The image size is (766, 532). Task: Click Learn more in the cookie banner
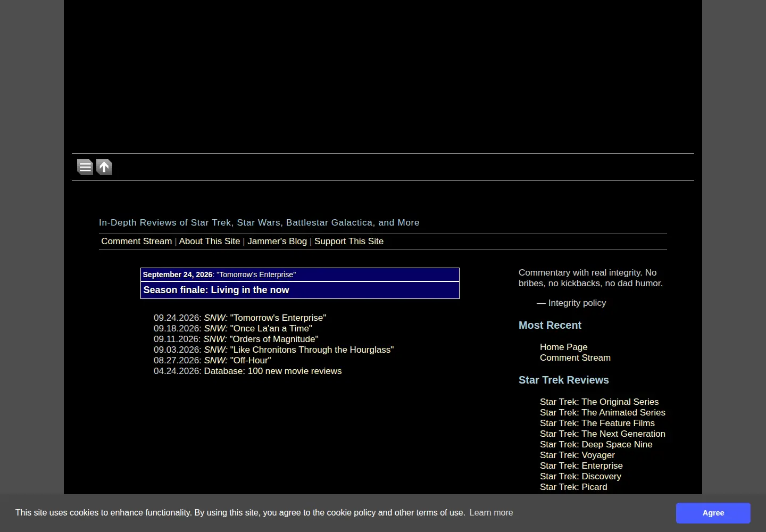pyautogui.click(x=491, y=512)
